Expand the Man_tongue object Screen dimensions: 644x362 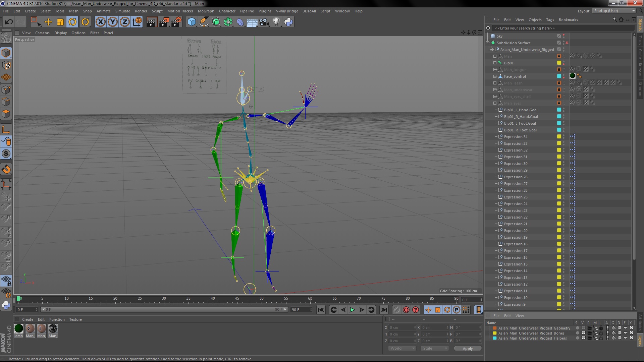[x=495, y=70]
